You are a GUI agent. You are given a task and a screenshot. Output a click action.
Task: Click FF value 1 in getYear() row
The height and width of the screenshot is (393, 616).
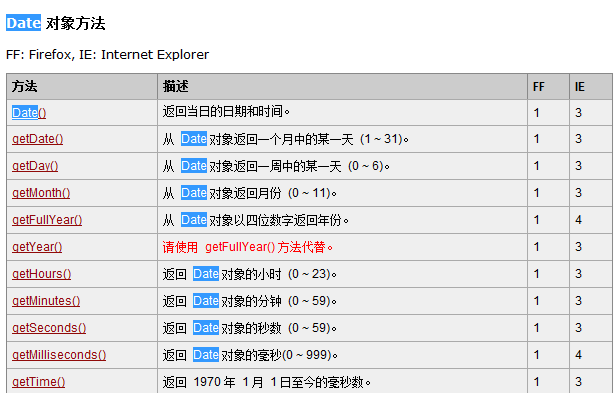pyautogui.click(x=536, y=247)
